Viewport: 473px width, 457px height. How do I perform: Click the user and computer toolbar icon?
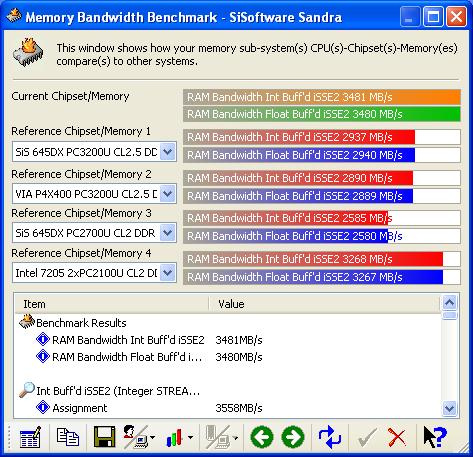tap(135, 437)
